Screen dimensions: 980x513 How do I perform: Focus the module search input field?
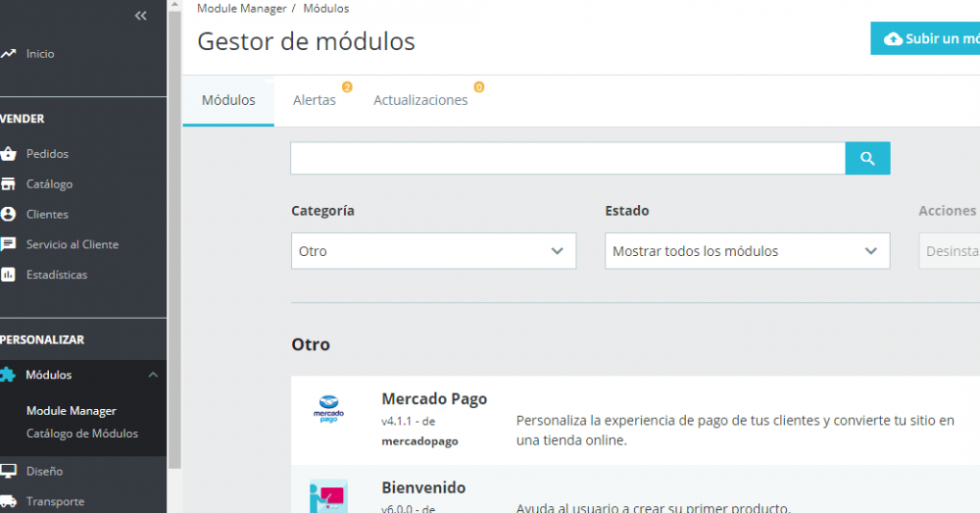click(x=568, y=158)
